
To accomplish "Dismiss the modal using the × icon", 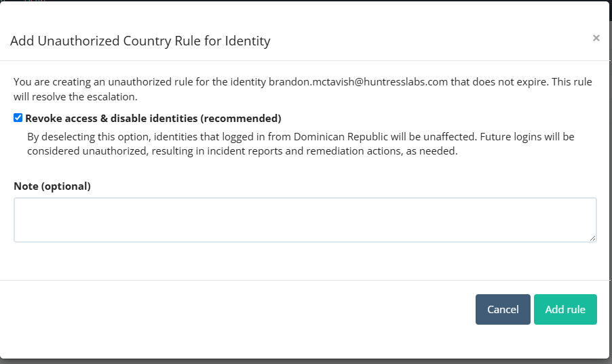I will (x=596, y=38).
